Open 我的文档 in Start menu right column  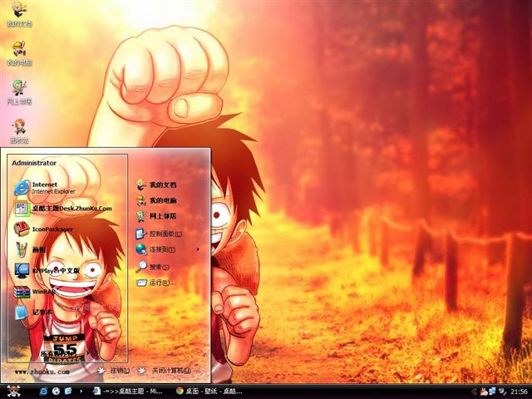pos(156,185)
